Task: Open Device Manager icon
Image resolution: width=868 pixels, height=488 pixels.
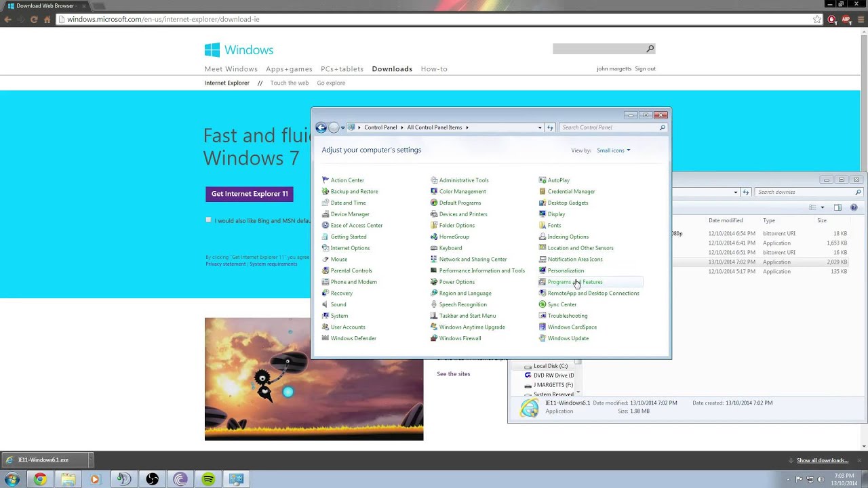Action: coord(325,214)
